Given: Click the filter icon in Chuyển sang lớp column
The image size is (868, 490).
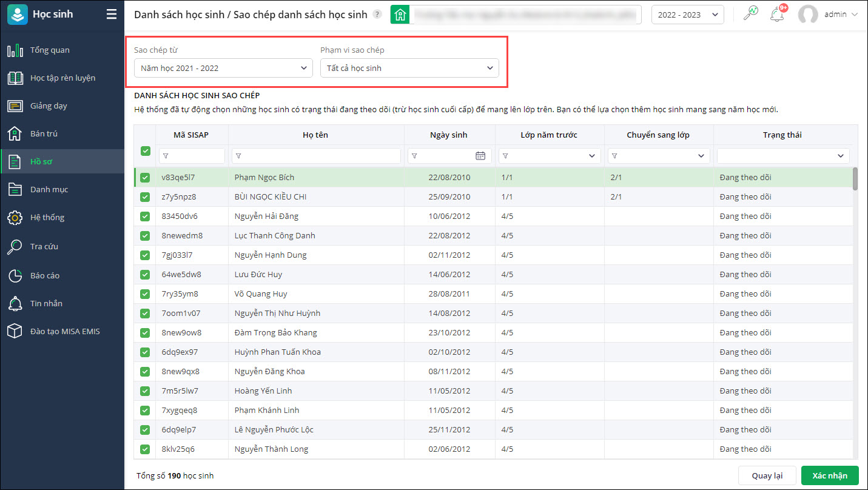Looking at the screenshot, I should click(614, 156).
